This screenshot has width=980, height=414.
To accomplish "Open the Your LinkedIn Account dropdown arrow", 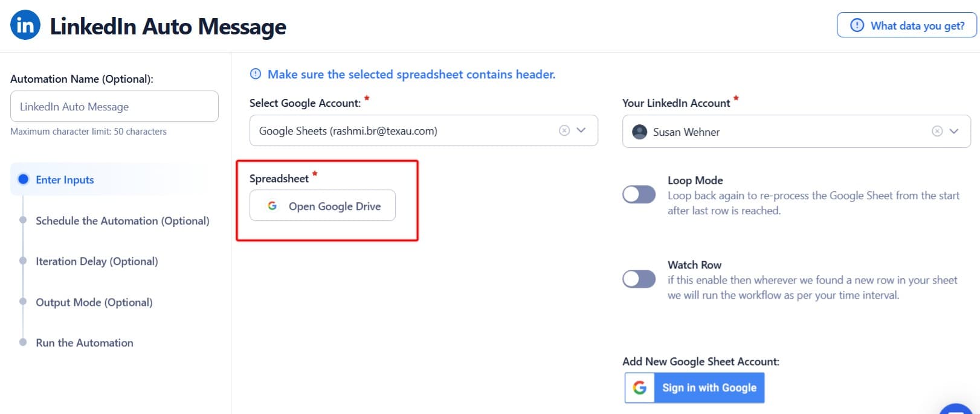I will pyautogui.click(x=954, y=132).
